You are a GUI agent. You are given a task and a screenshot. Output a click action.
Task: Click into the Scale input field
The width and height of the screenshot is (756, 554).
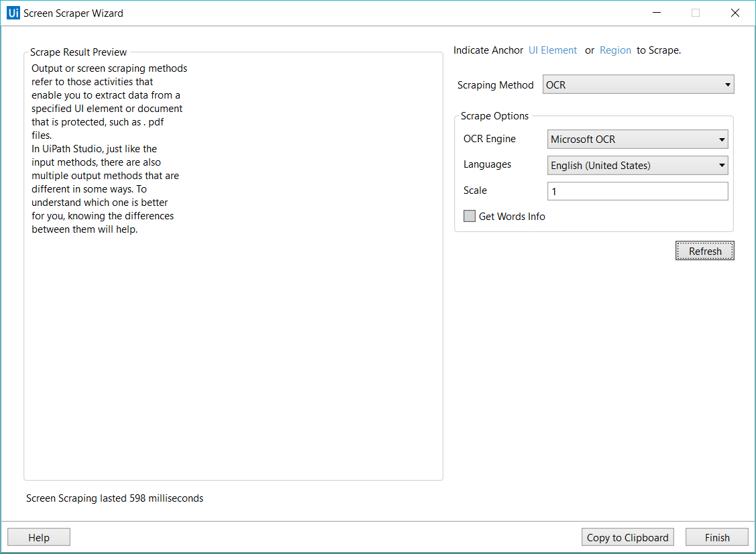637,191
